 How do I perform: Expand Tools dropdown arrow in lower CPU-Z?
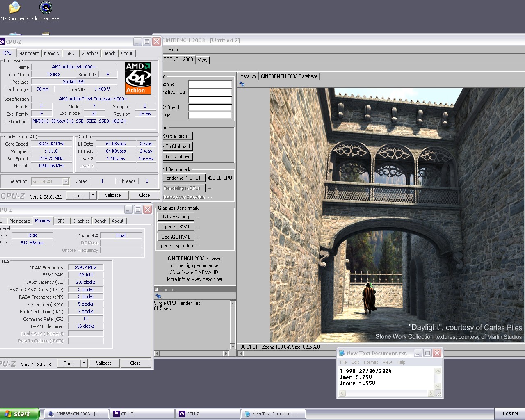tap(84, 363)
